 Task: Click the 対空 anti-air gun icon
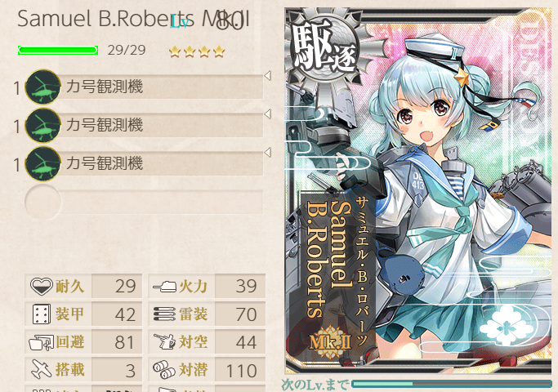[165, 342]
